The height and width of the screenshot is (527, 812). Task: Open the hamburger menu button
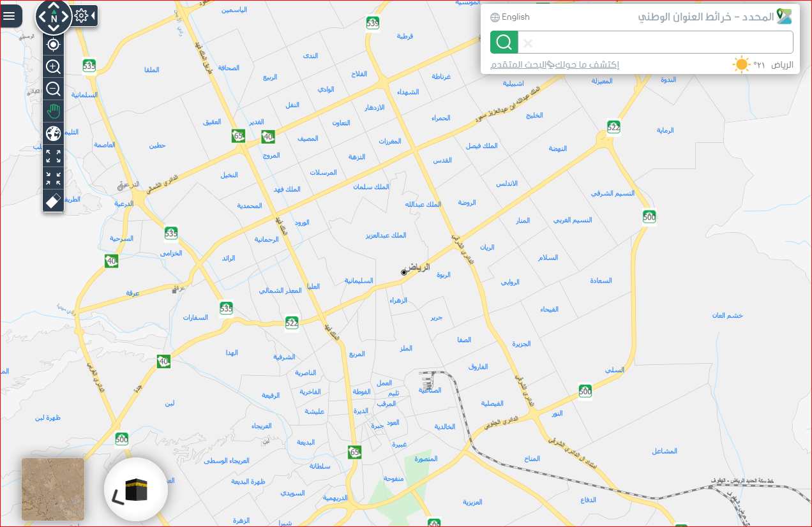click(x=10, y=15)
